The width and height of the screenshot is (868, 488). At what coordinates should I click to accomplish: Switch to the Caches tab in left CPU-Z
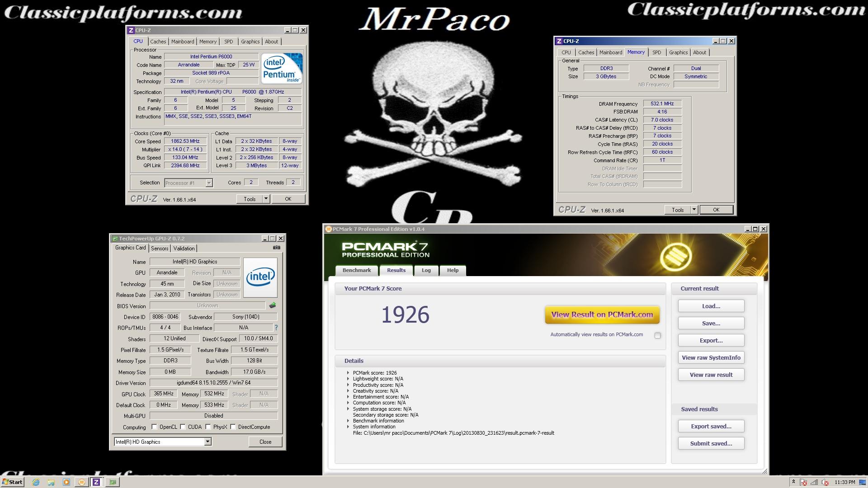[158, 42]
